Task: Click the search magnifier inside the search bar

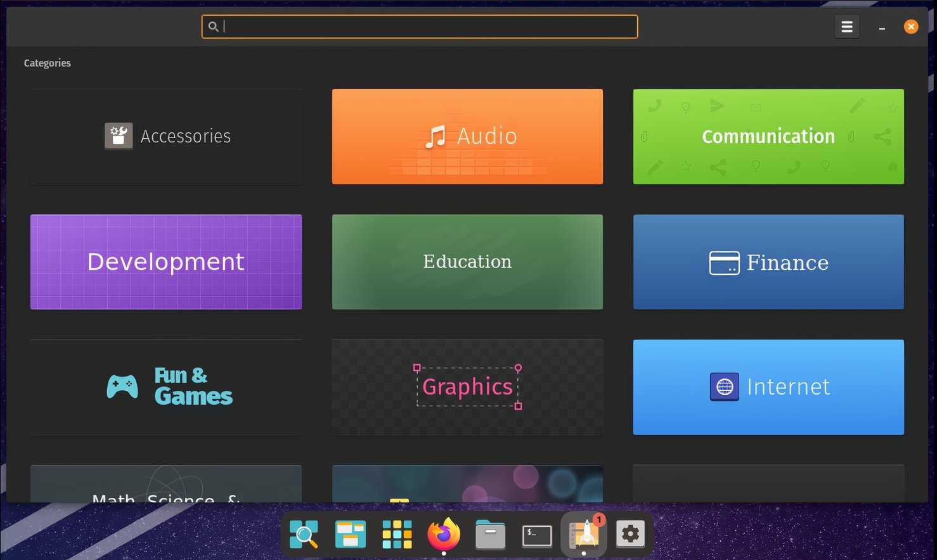Action: click(214, 26)
